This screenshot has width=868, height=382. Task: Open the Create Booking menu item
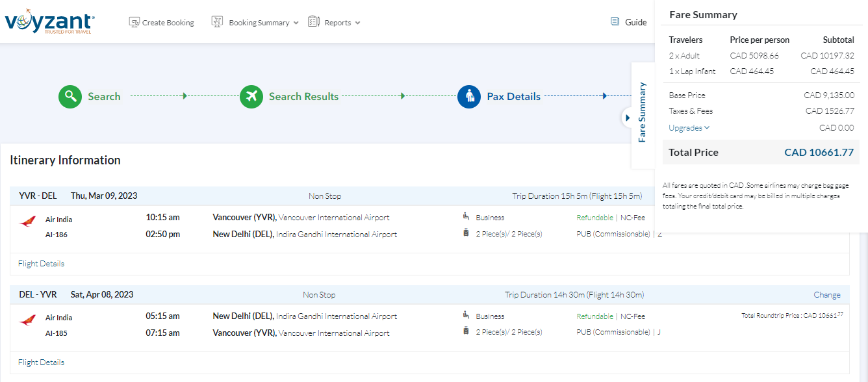click(x=168, y=23)
